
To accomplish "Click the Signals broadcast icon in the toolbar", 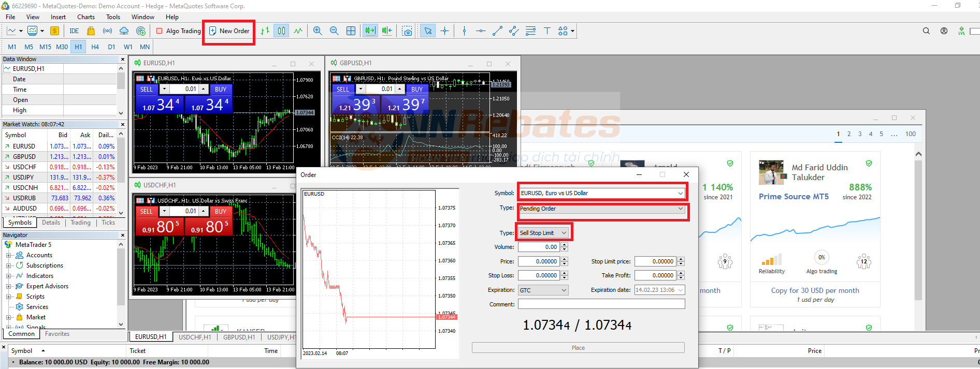I will coord(107,31).
